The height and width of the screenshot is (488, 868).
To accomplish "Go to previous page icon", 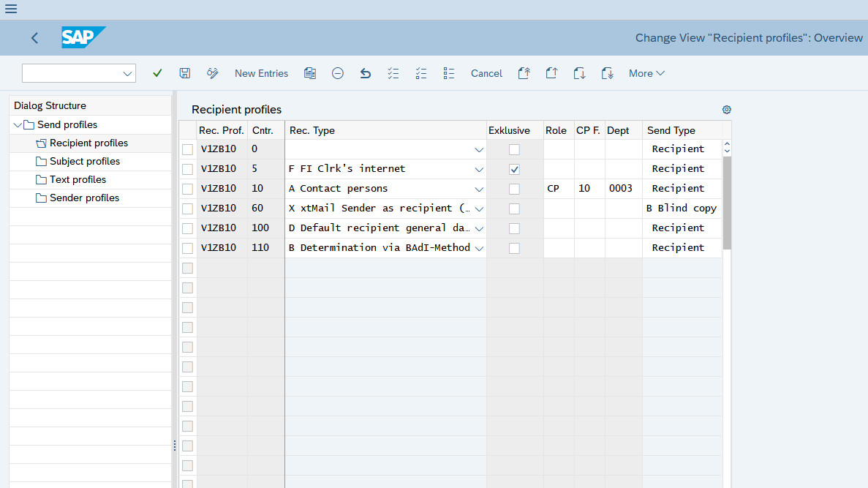I will [x=551, y=73].
